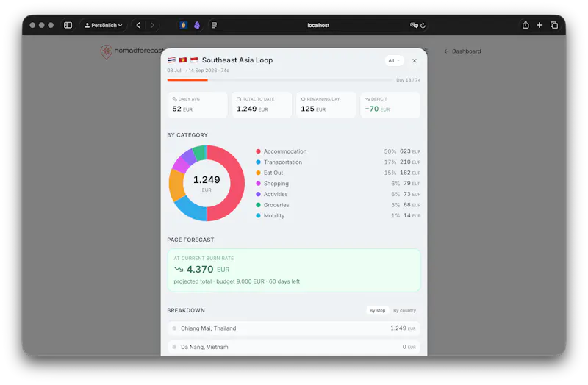Click the downward trend icon beside 4.370
Viewport: 588px width, 385px height.
tap(179, 269)
